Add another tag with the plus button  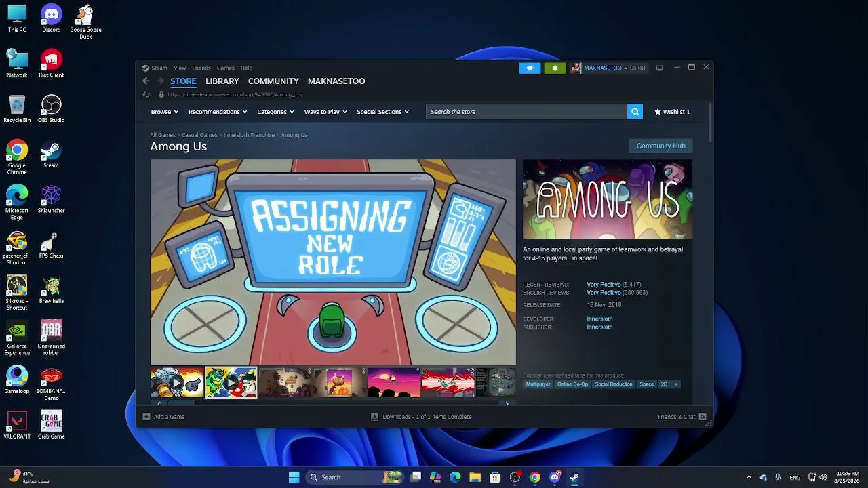coord(675,384)
